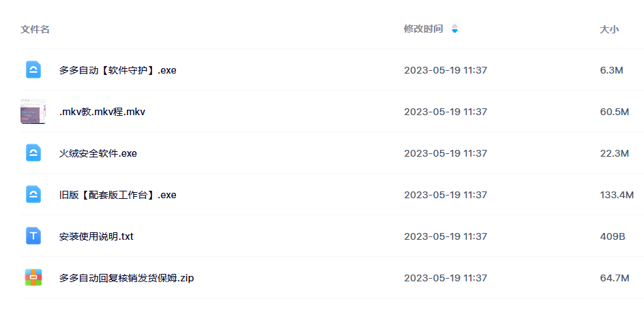Click the icon for 旧版【配套版工作台】.exe
Screen dimensions: 644x327
tap(33, 194)
